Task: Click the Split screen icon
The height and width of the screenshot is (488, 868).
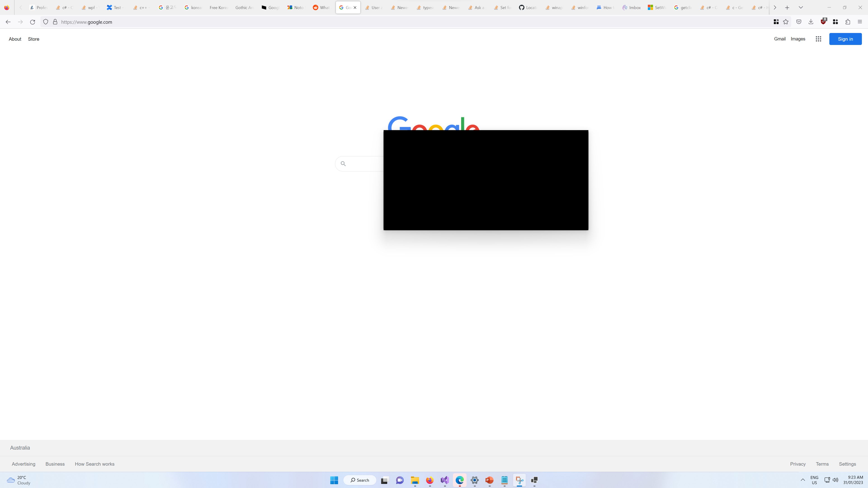Action: [x=776, y=22]
